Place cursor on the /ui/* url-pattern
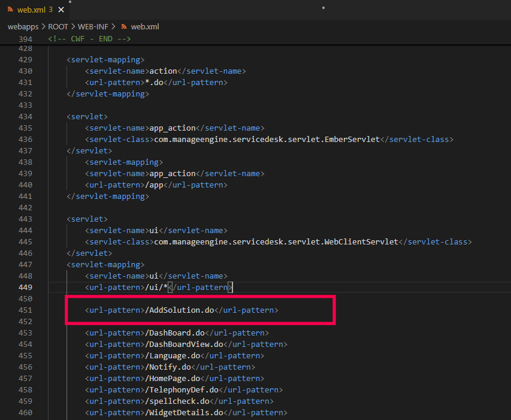511x420 pixels. point(156,288)
